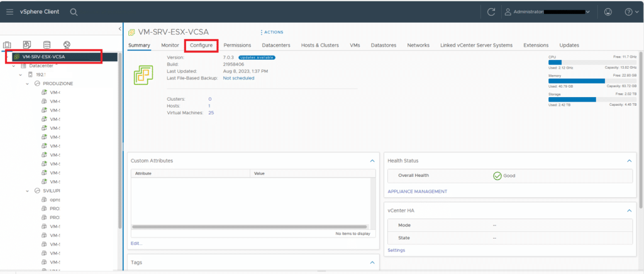Click the CPU usage bar
Viewport: 644px width, 274px height.
click(592, 62)
